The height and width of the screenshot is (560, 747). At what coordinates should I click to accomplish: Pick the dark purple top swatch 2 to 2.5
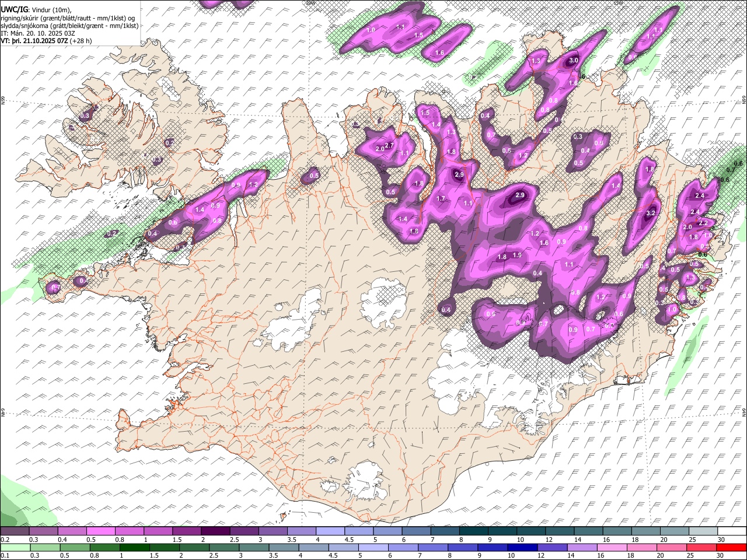point(215,531)
